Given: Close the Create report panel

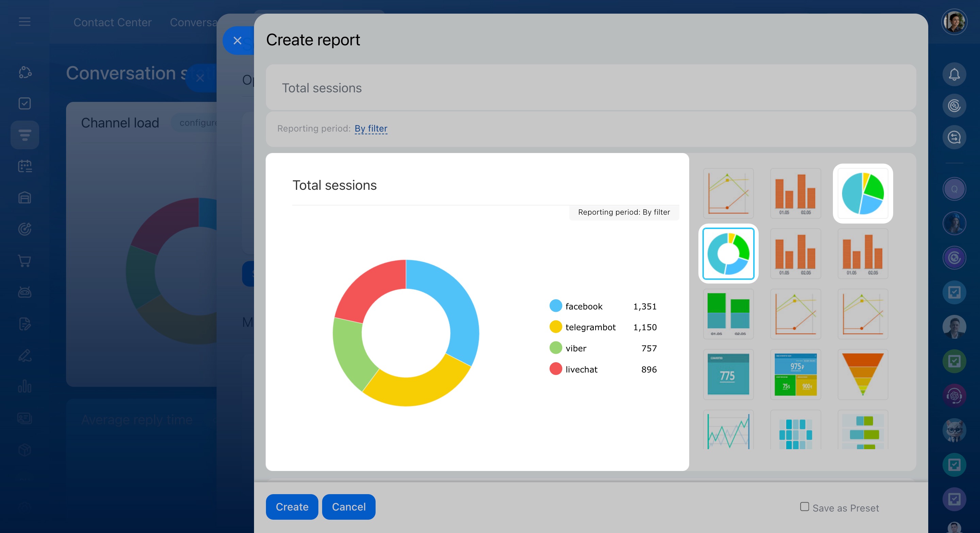Looking at the screenshot, I should [237, 40].
